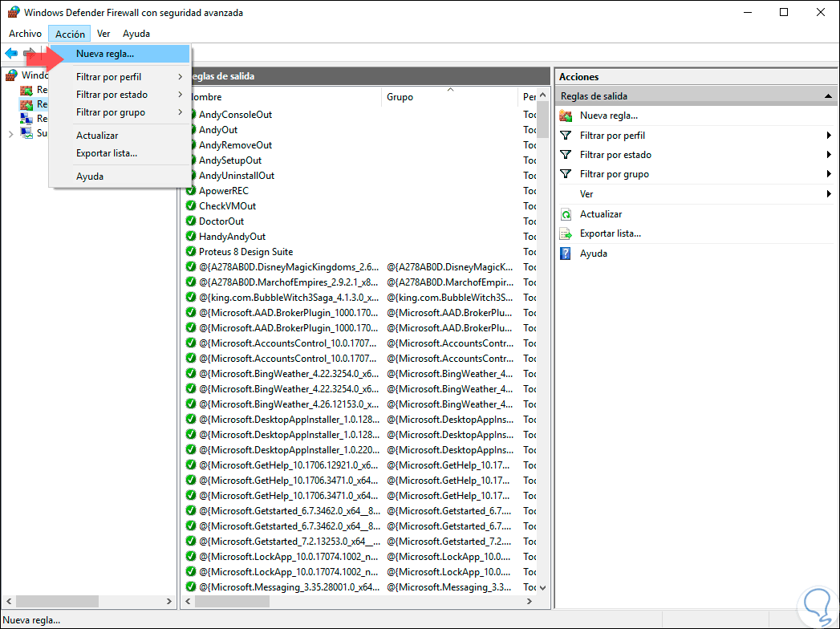Click the green check icon beside ApowerREC
Viewport: 840px width, 629px height.
pyautogui.click(x=191, y=191)
